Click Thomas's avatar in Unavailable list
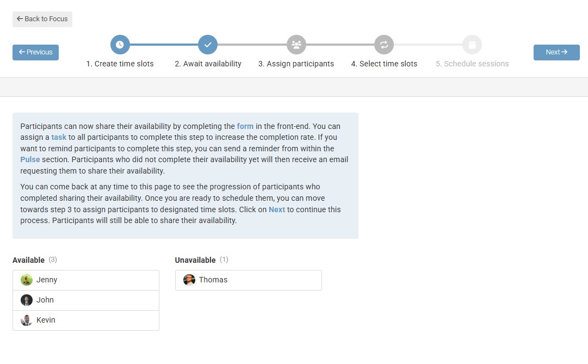This screenshot has width=588, height=364. 189,280
